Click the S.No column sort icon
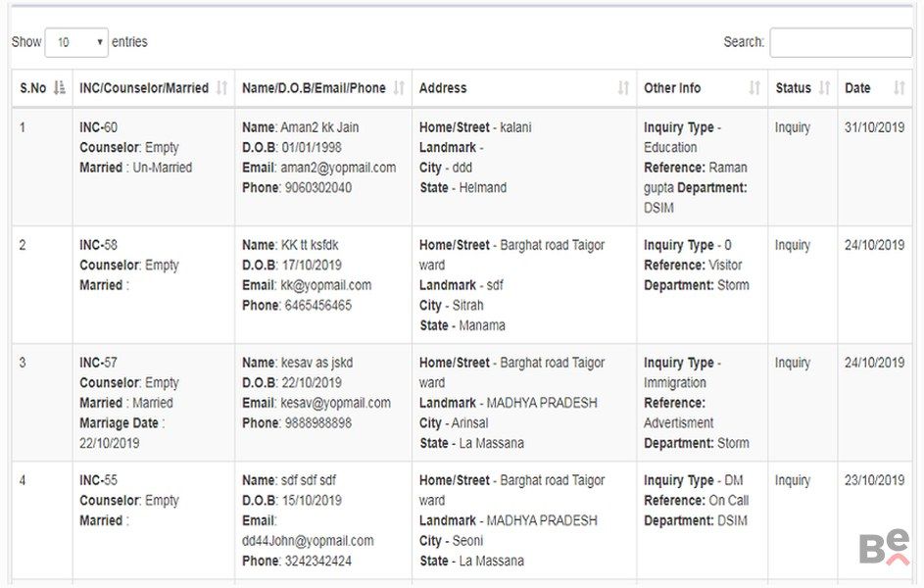The width and height of the screenshot is (924, 588). coord(60,88)
